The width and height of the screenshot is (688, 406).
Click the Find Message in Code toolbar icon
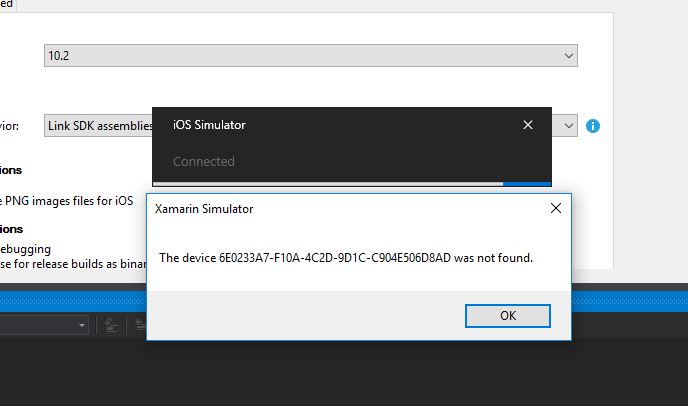[x=111, y=325]
